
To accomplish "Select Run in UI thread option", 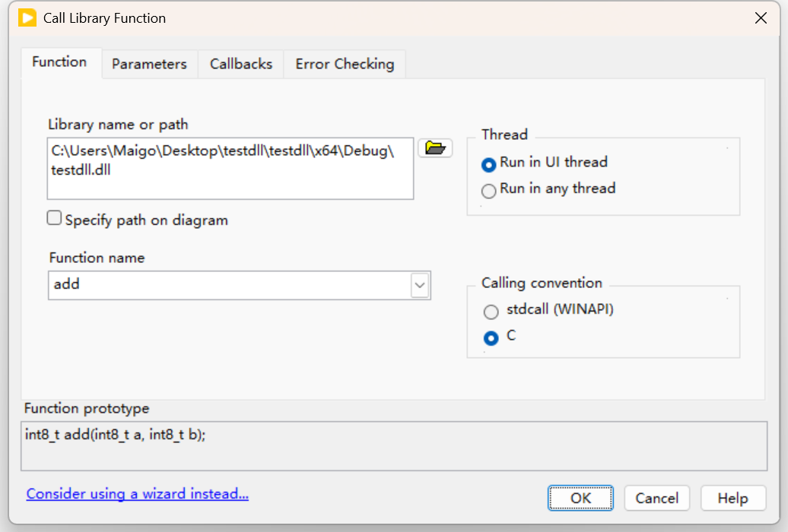I will pos(488,162).
